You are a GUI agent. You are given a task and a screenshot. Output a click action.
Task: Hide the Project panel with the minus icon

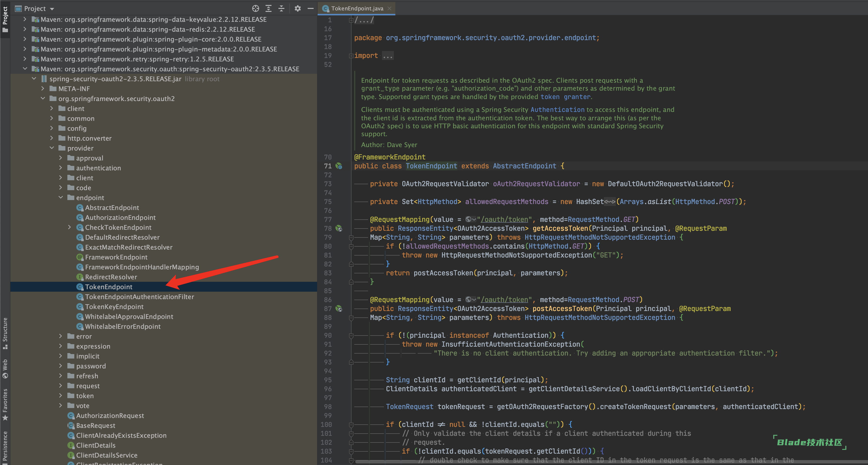coord(310,8)
